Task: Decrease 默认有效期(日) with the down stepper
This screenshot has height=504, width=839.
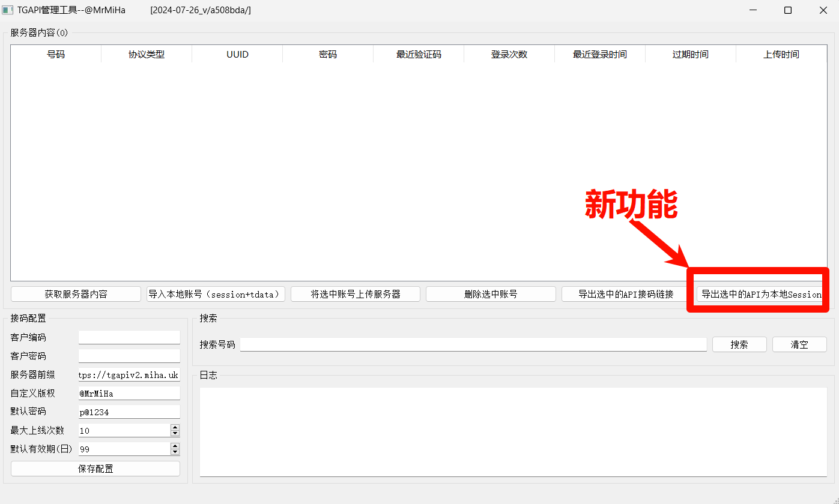Action: tap(175, 451)
